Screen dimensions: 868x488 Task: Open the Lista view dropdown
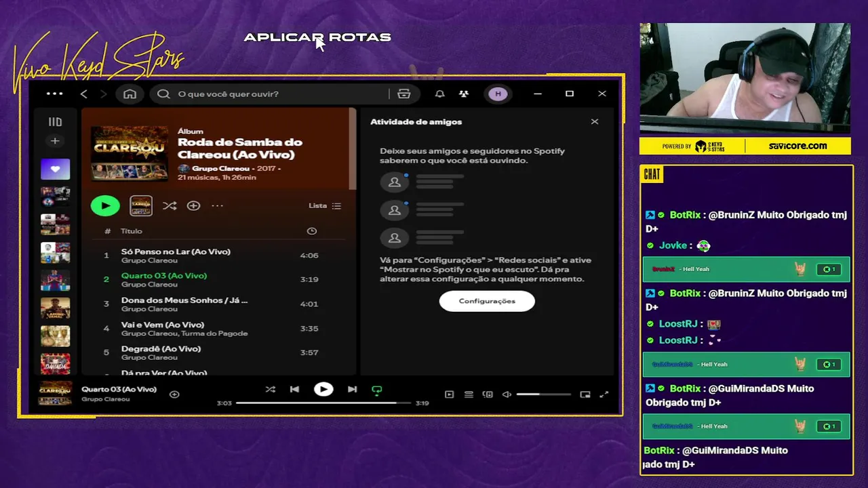tap(325, 205)
